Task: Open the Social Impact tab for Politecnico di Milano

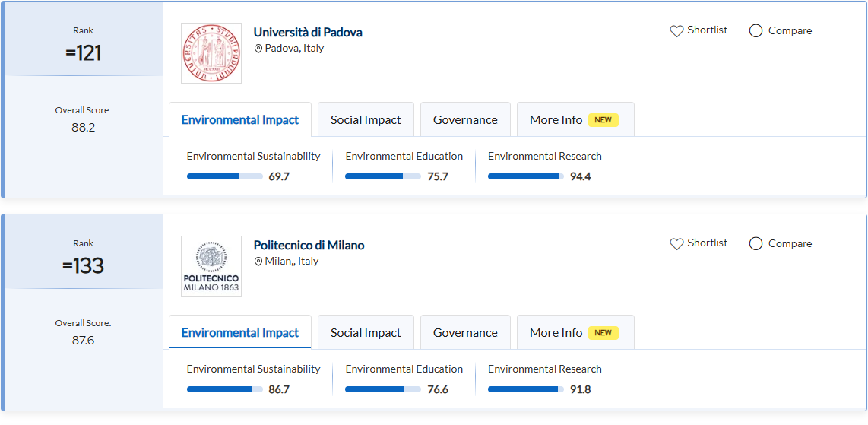Action: click(366, 333)
